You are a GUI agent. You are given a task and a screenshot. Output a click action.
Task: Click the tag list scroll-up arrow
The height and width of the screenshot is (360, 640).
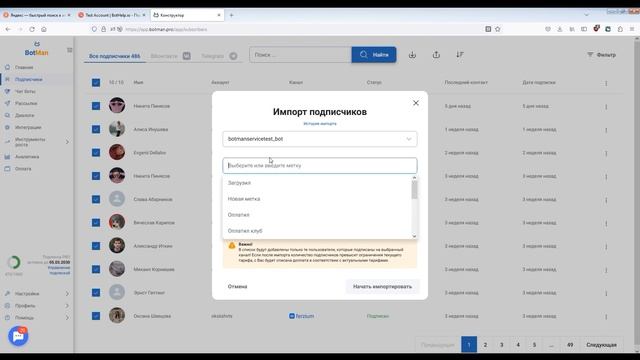pyautogui.click(x=414, y=178)
